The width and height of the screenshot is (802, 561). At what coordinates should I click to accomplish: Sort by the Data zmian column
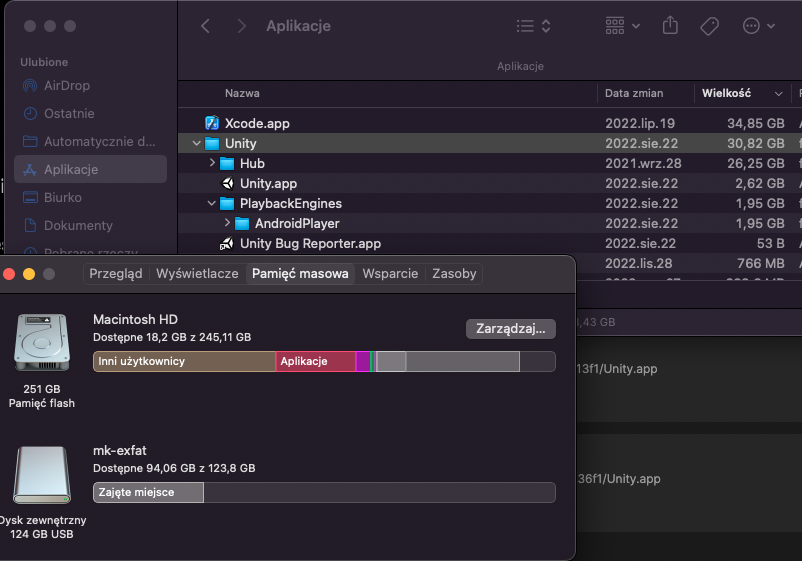click(634, 93)
